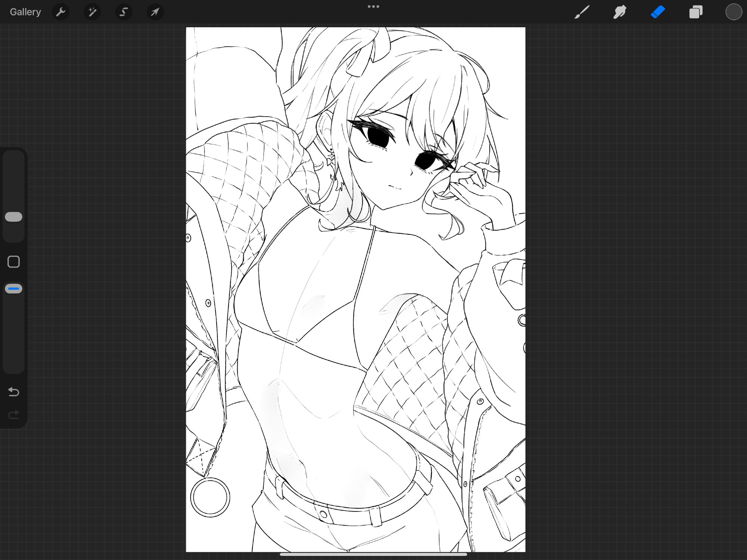747x560 pixels.
Task: Tap the home indicator bar at bottom
Action: [x=373, y=554]
